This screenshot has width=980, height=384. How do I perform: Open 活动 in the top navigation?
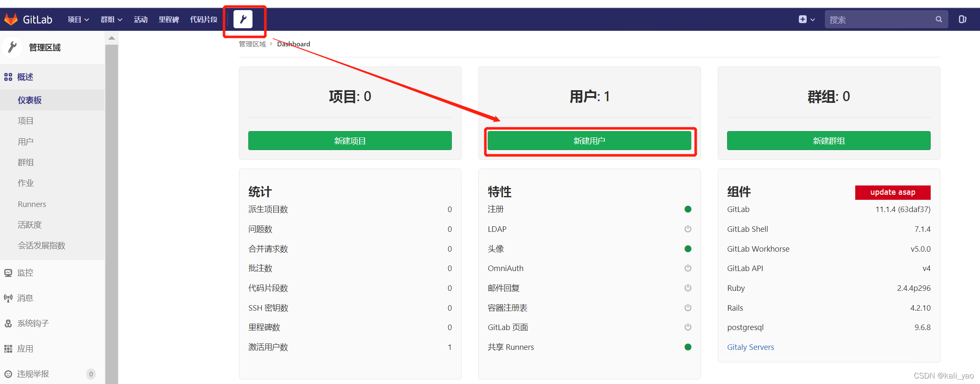pyautogui.click(x=141, y=19)
